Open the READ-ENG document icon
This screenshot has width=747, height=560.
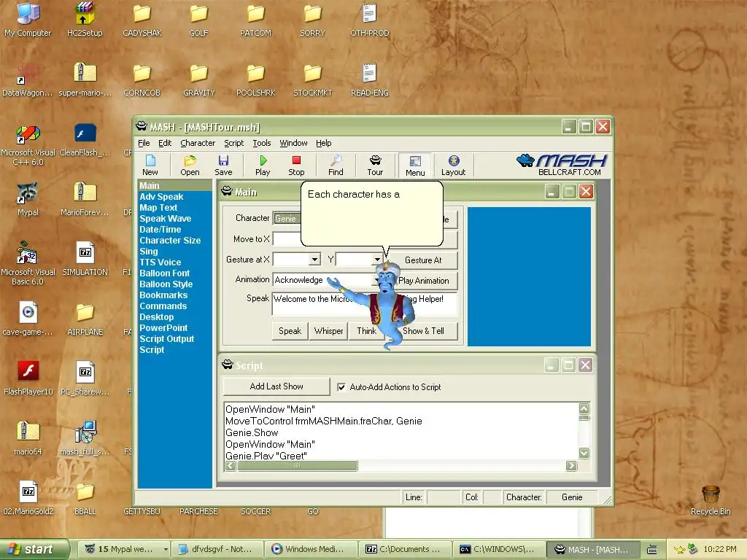tap(370, 79)
